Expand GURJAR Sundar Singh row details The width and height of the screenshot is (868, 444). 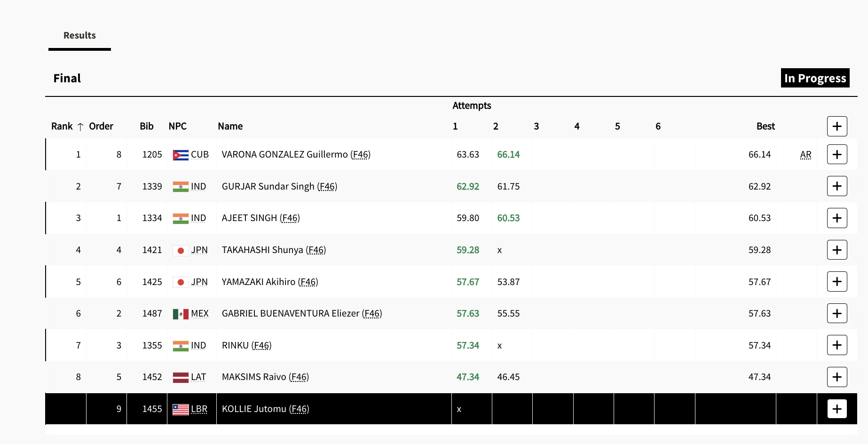point(836,186)
